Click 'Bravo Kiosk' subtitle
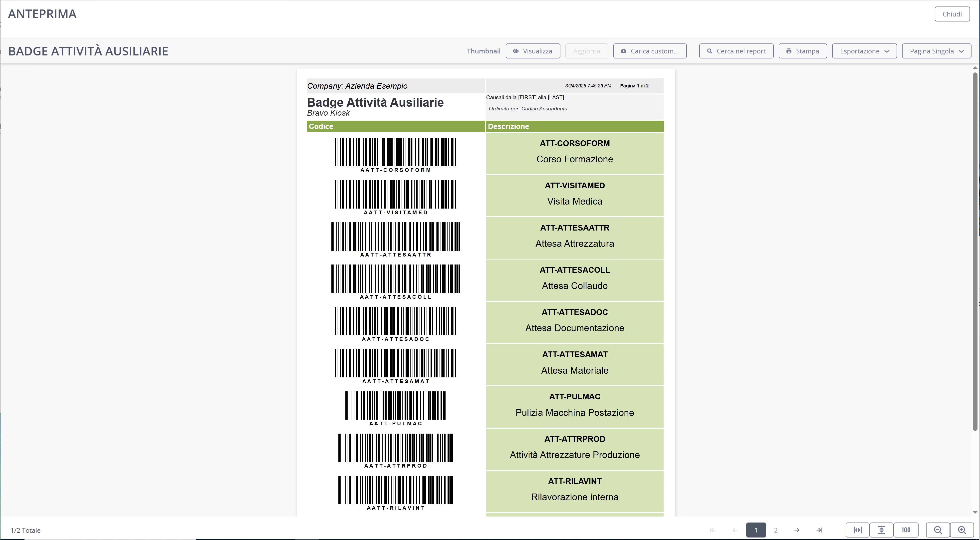This screenshot has height=540, width=980. tap(328, 113)
